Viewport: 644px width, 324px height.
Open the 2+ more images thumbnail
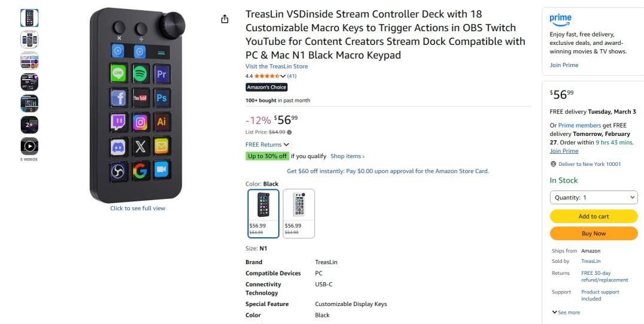(x=29, y=125)
